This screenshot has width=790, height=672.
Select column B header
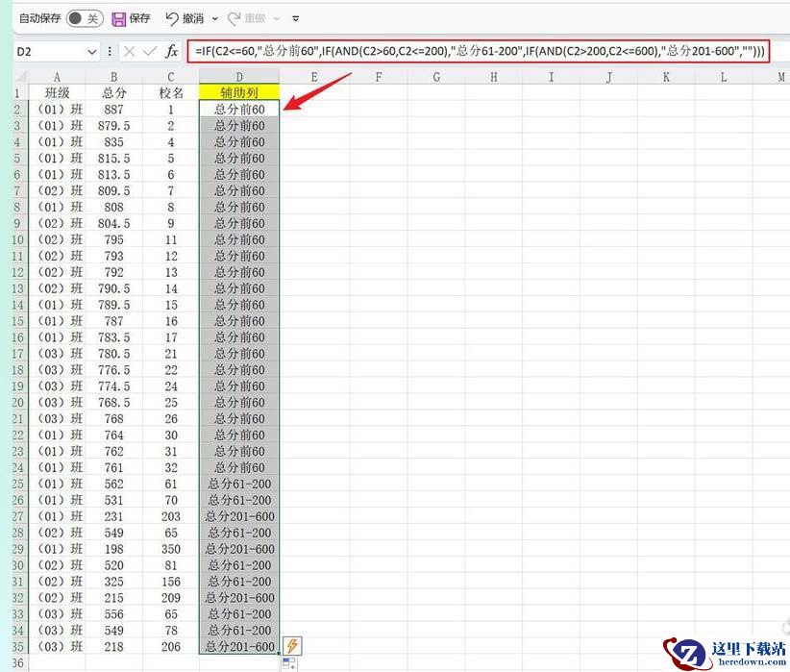pyautogui.click(x=113, y=77)
